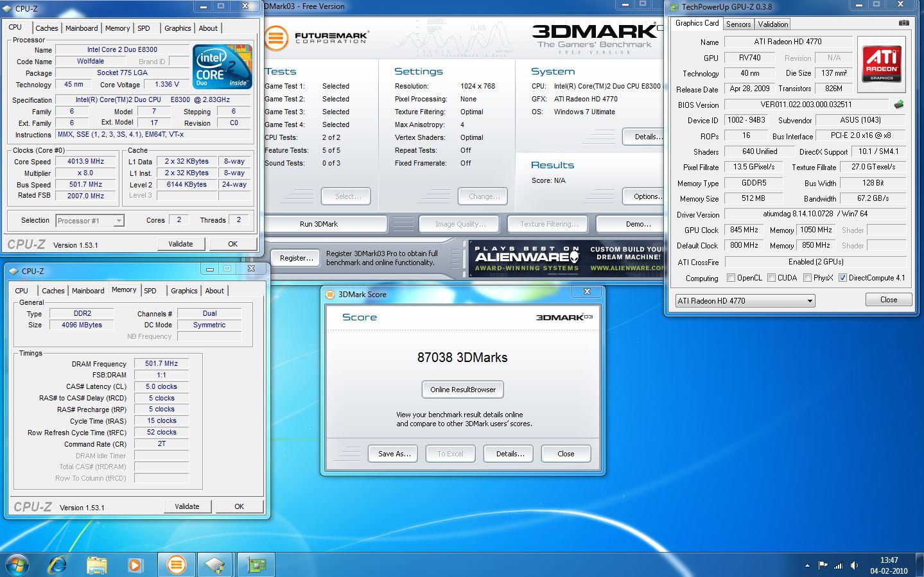924x577 pixels.
Task: Open the Mainboard tab in top CPU-Z
Action: coord(82,28)
